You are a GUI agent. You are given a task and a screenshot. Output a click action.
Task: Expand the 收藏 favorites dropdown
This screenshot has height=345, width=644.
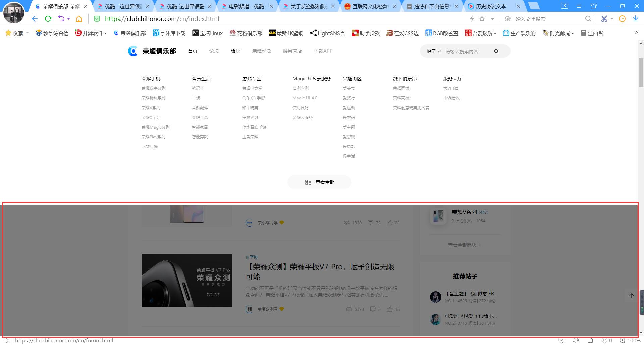pos(28,33)
